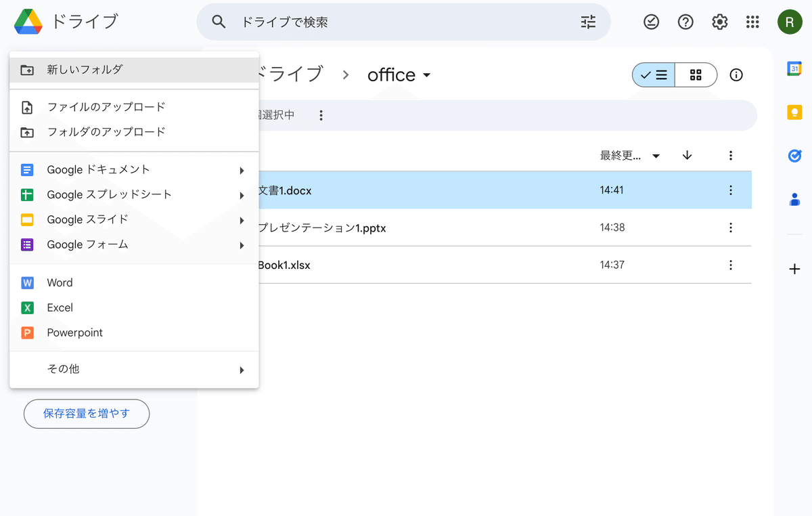Switch to list layout view
812x516 pixels.
[x=654, y=75]
